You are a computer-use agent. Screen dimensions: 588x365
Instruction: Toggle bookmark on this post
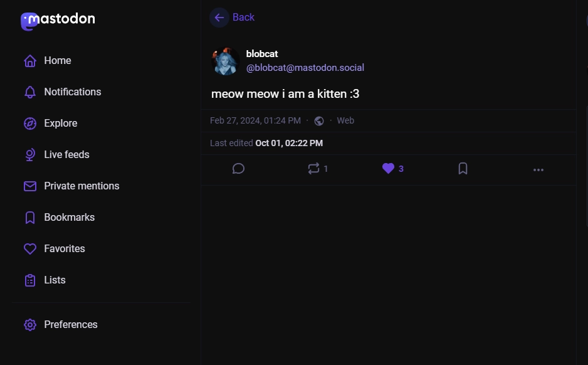point(463,169)
